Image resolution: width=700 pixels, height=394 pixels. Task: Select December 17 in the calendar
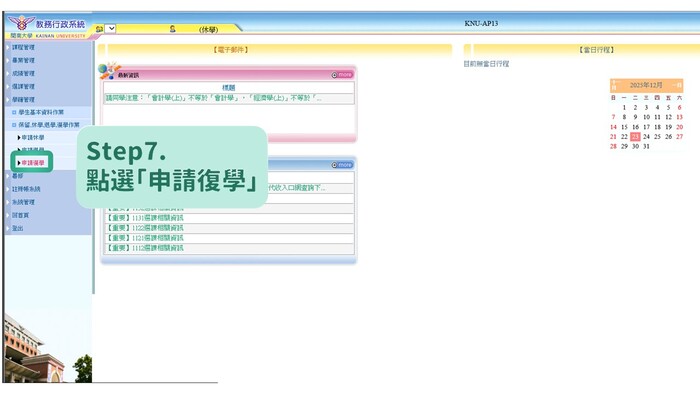point(646,127)
